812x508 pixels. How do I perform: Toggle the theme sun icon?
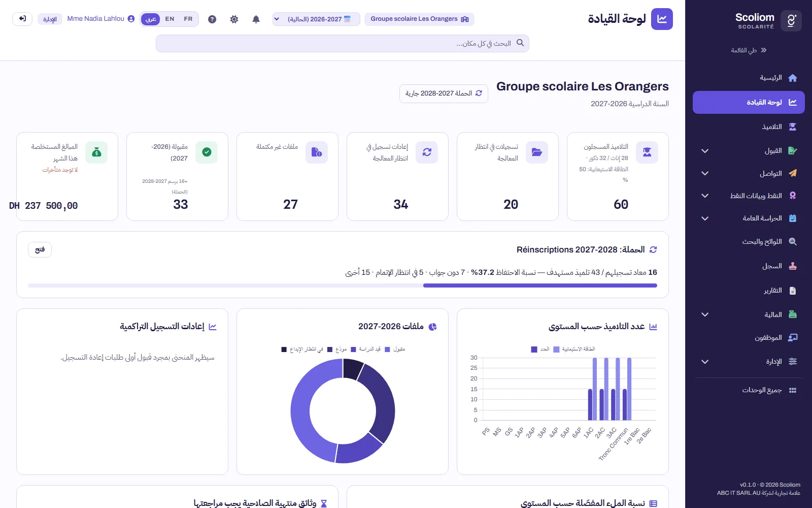[x=234, y=19]
